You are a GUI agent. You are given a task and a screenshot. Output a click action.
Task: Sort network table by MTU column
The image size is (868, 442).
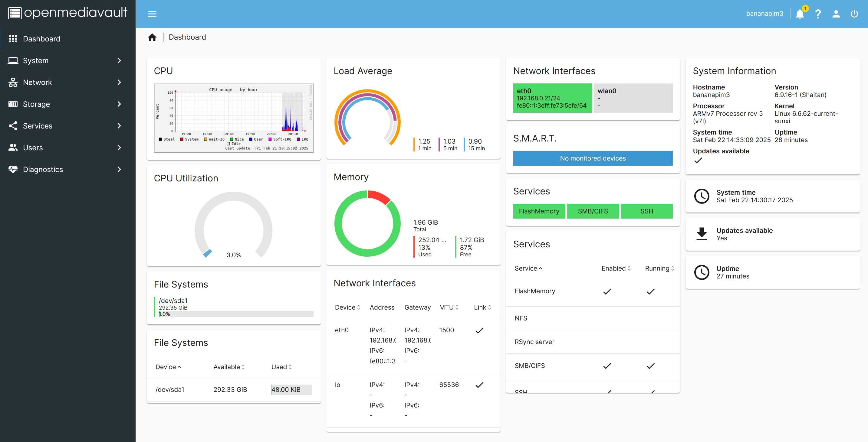(449, 307)
